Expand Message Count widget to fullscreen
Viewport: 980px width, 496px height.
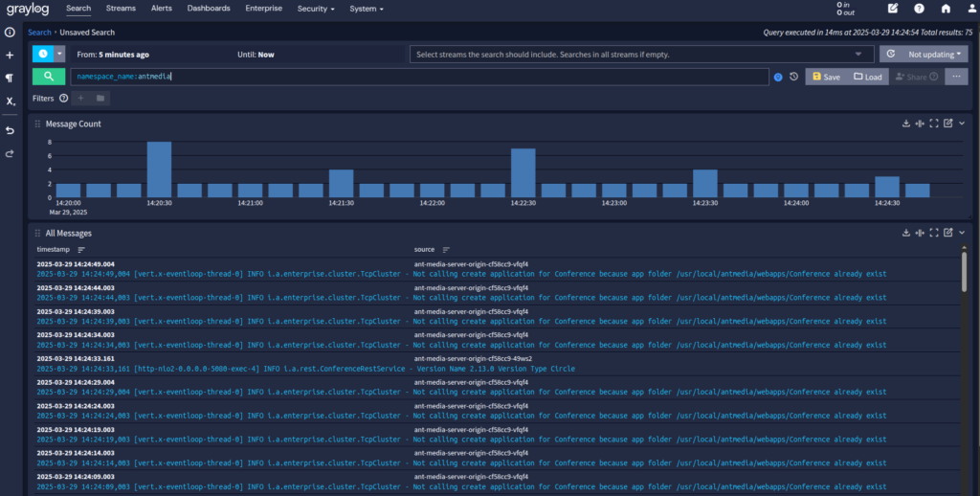click(x=934, y=124)
